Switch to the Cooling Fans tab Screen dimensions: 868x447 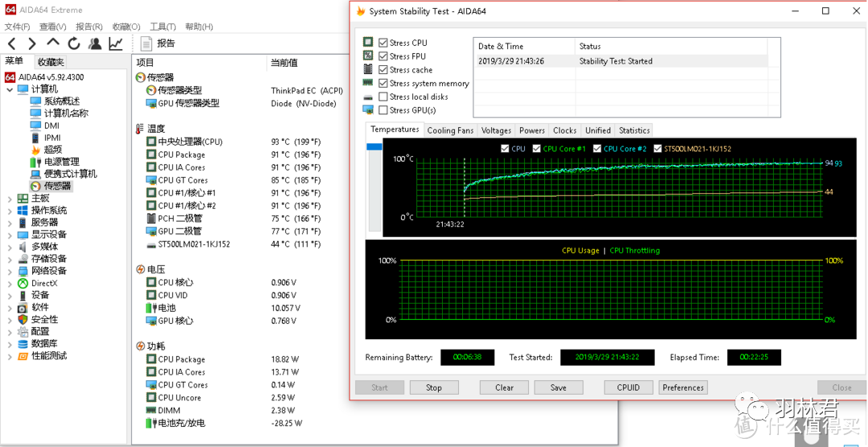point(450,130)
